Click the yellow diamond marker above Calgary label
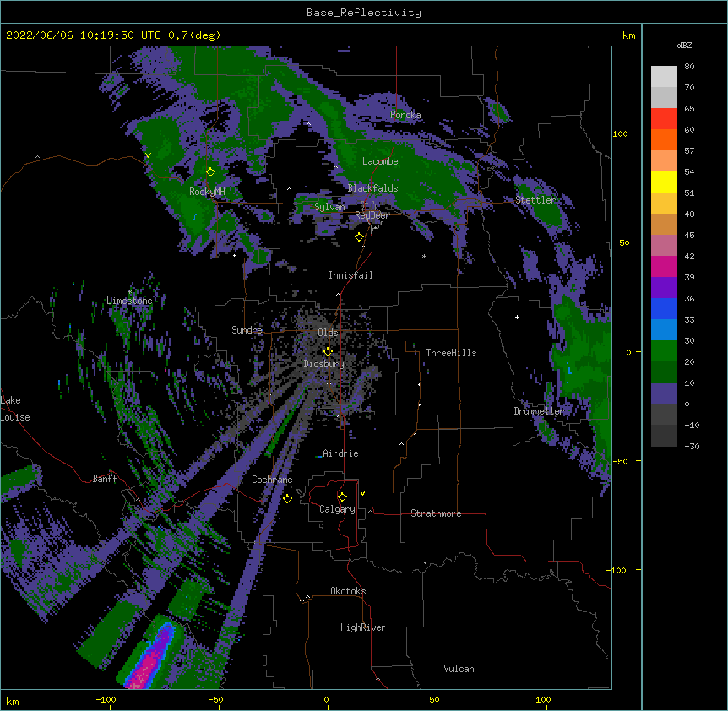 click(x=342, y=497)
